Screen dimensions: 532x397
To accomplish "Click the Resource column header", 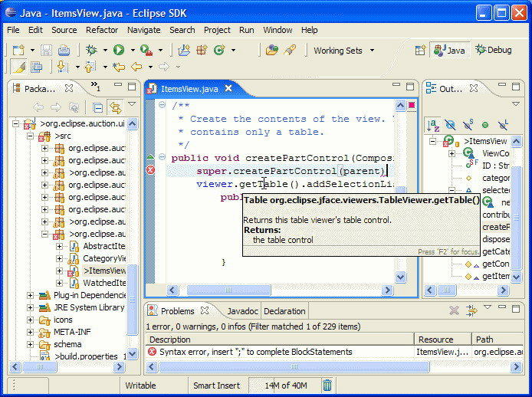I will [x=443, y=340].
